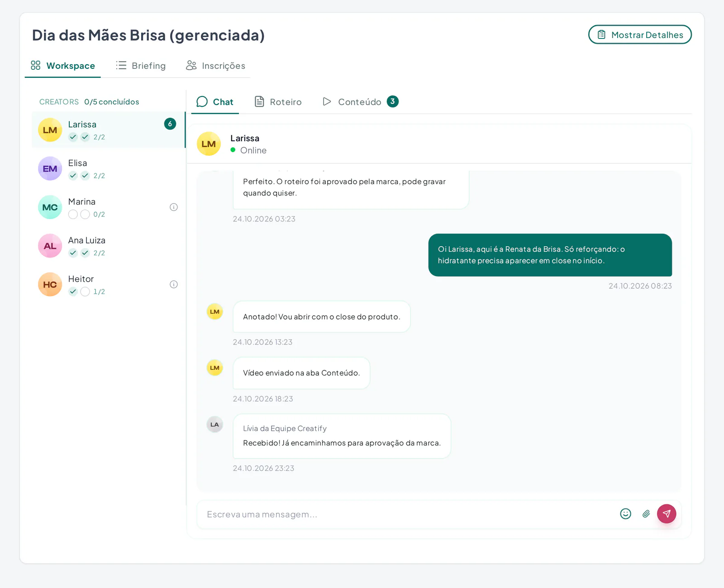Click Heitor's checked first status circle
Screen dimensions: 724x588
(x=73, y=292)
